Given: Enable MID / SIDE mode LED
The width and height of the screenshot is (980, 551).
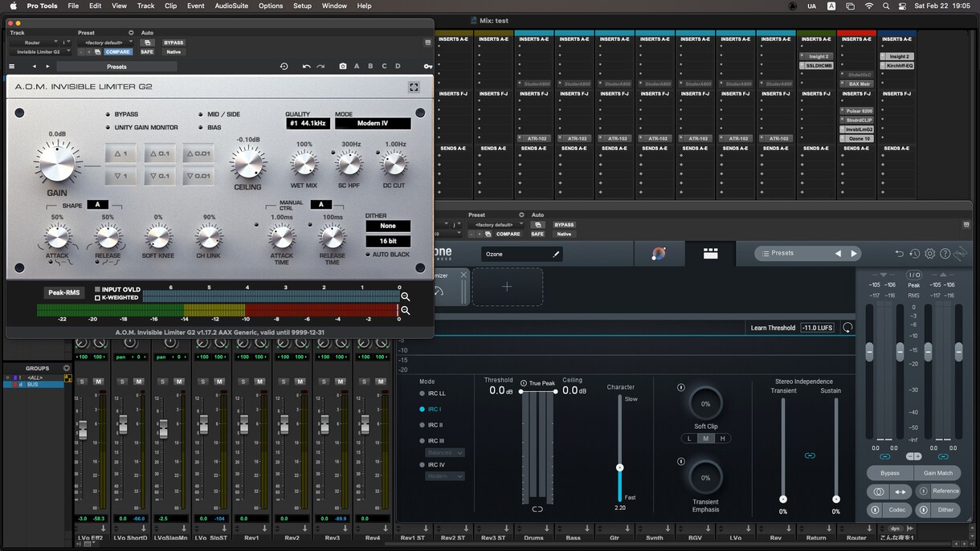Looking at the screenshot, I should coord(201,115).
